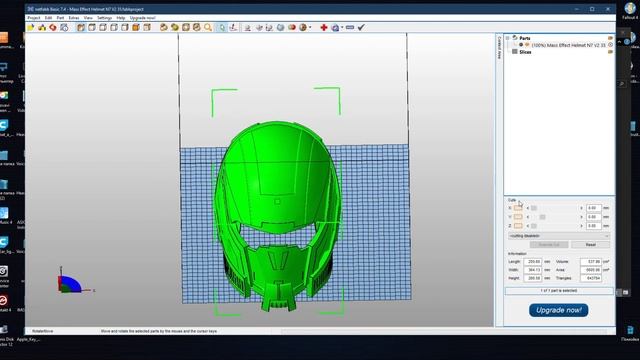
Task: Select the Parts tree item
Action: pos(525,38)
